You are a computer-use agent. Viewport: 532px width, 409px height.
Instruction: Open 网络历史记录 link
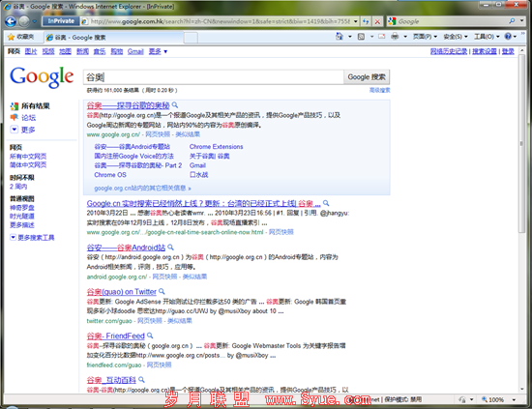point(449,51)
